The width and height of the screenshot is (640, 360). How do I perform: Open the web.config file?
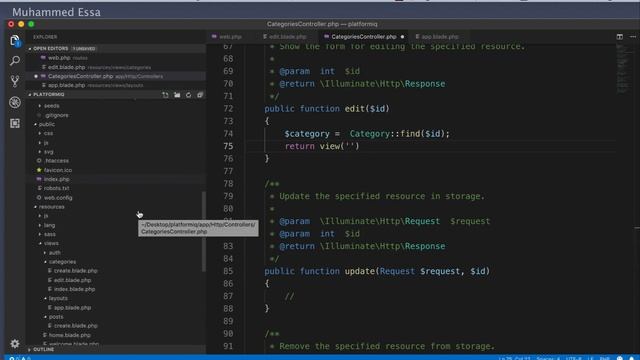(58, 198)
